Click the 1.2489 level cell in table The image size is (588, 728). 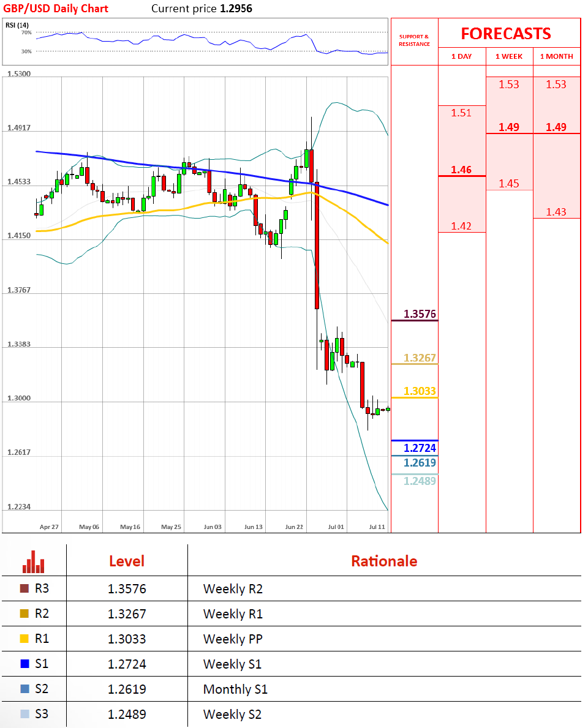click(x=127, y=714)
